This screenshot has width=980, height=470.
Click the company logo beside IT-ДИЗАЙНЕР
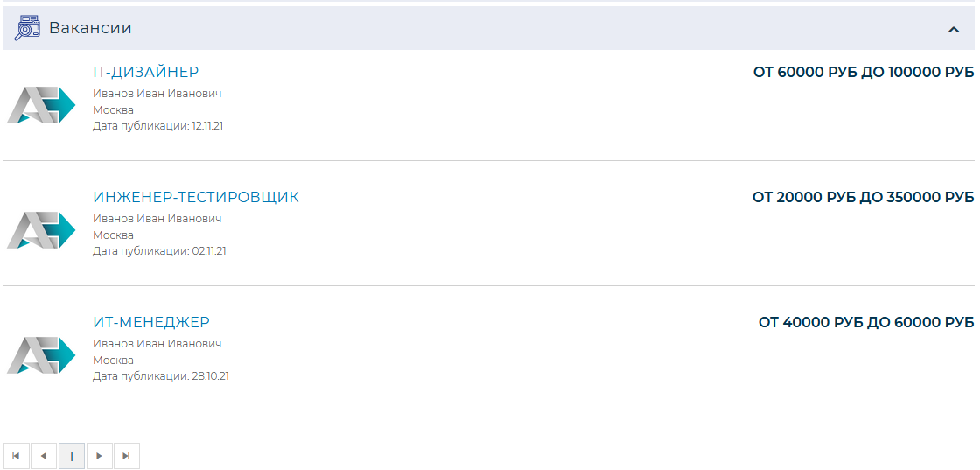tap(41, 105)
